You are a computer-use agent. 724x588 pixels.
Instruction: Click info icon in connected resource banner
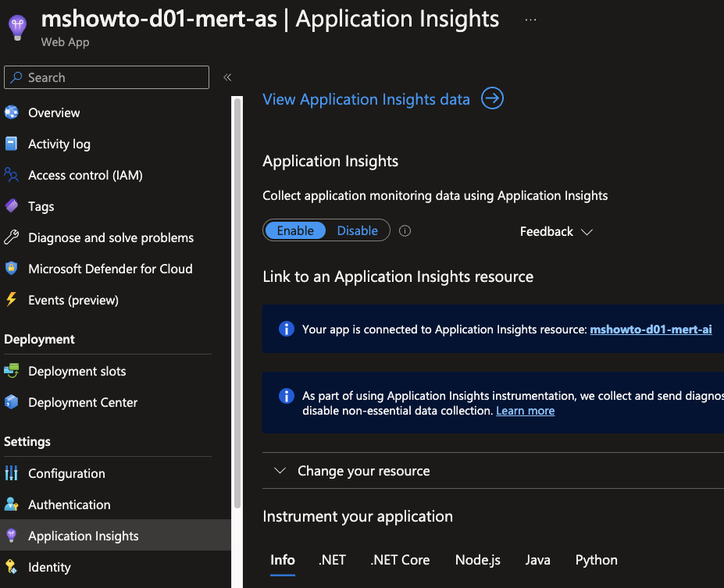287,329
